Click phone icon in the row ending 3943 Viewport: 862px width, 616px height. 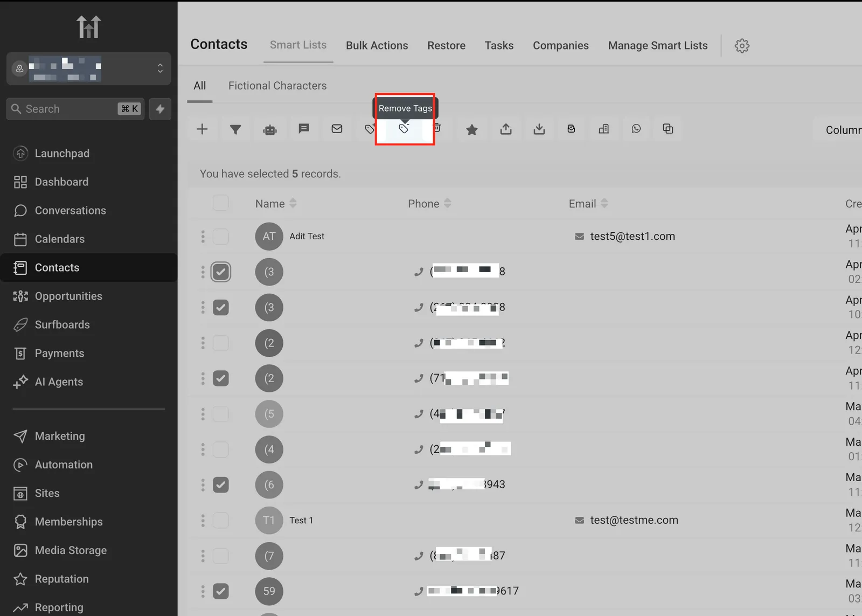(x=419, y=485)
